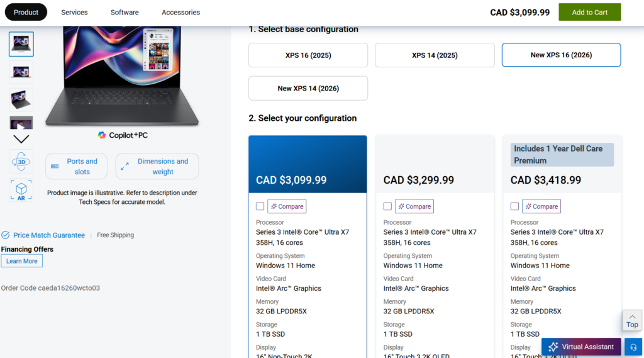This screenshot has width=644, height=358.
Task: Switch to the Accessories tab
Action: 180,12
